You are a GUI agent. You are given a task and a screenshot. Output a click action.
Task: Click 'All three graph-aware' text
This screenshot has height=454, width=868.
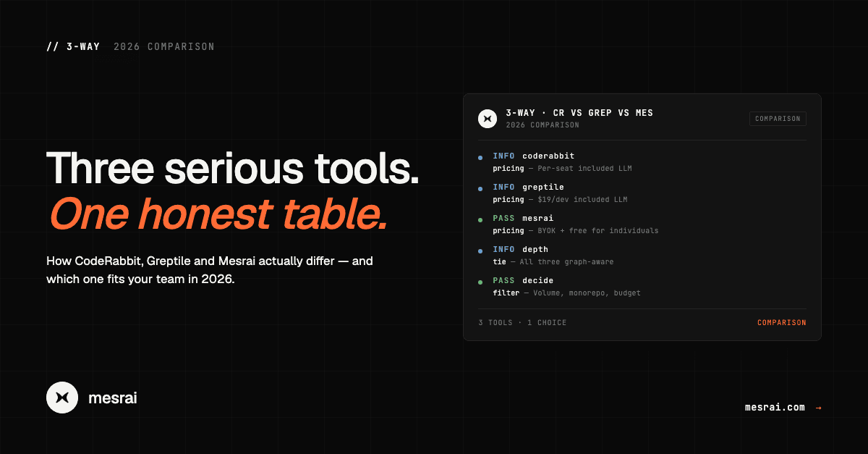(x=566, y=262)
